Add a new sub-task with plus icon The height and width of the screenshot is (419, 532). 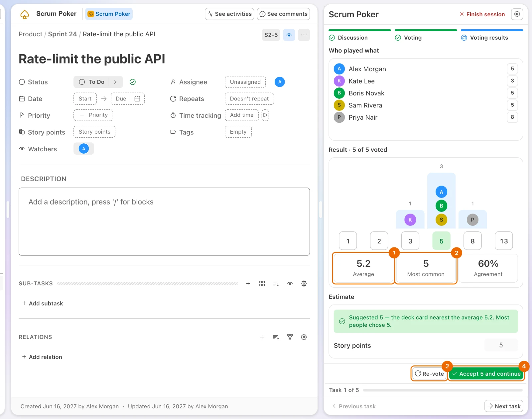(x=248, y=284)
